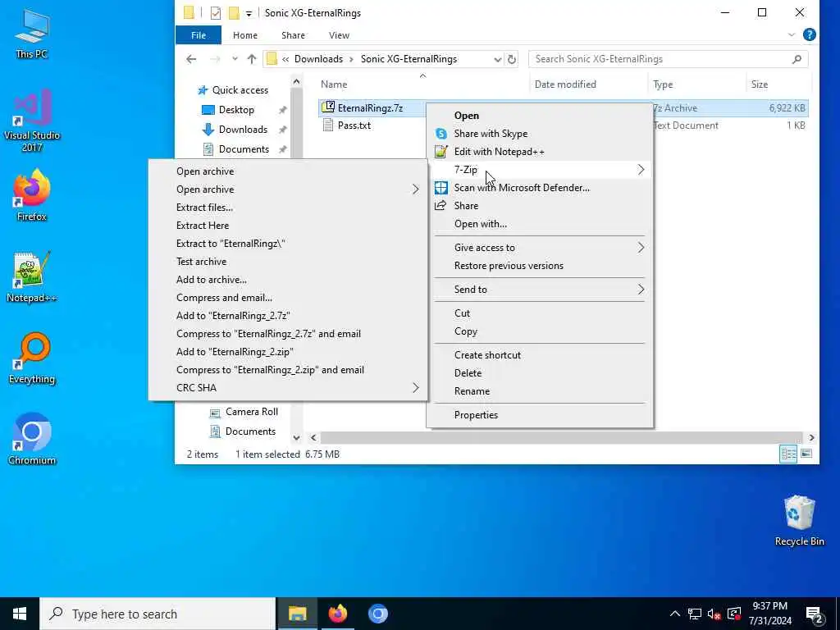
Task: Click Notepad++ icon in the context menu
Action: point(441,152)
